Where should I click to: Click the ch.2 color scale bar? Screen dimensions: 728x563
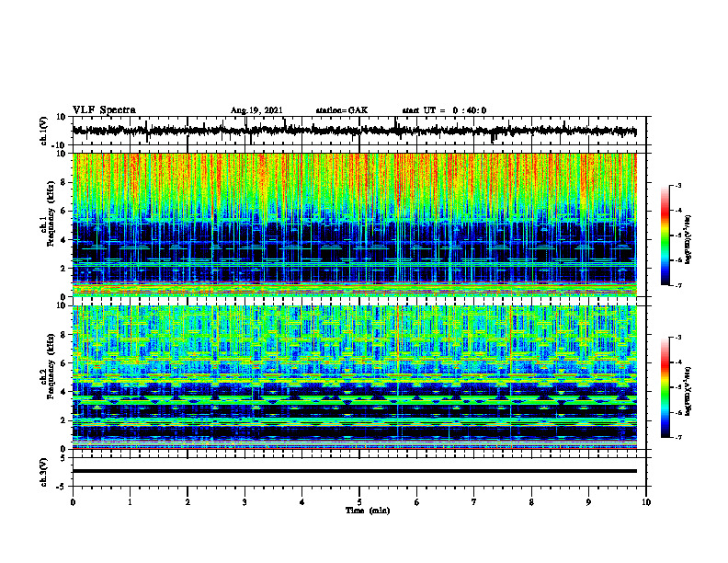tap(665, 387)
